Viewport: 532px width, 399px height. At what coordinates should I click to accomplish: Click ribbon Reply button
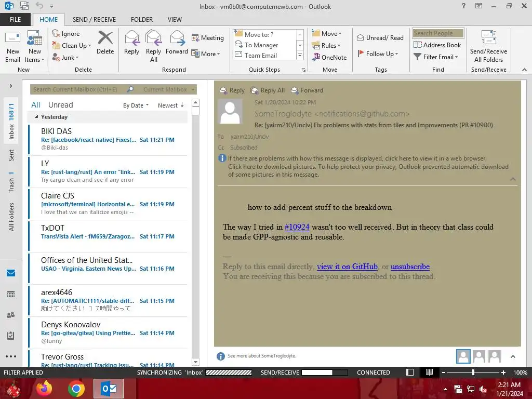[x=131, y=43]
